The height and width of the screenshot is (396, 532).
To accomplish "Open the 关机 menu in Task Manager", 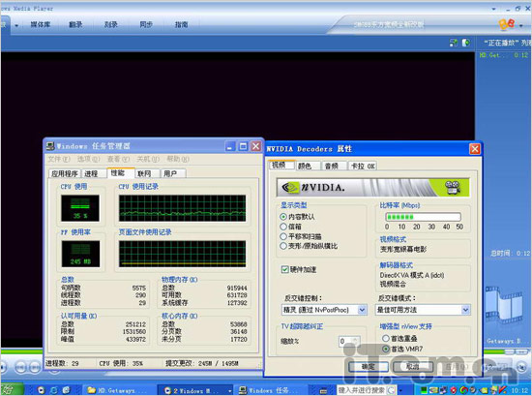I will click(x=148, y=159).
